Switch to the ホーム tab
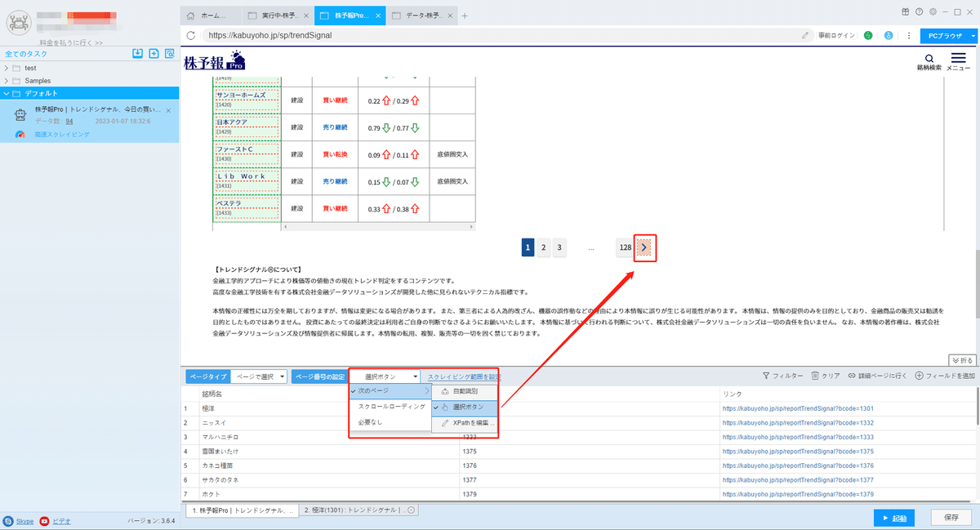This screenshot has height=530, width=980. point(211,16)
